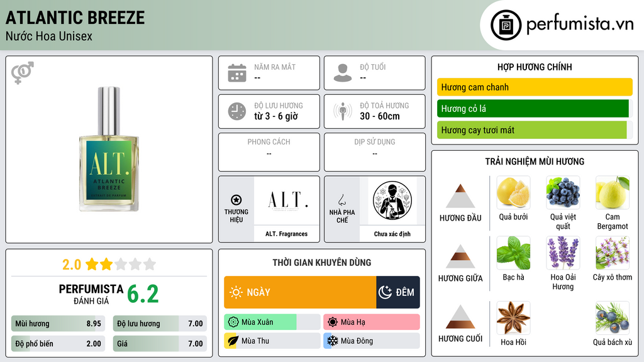The width and height of the screenshot is (644, 362).
Task: Click the calendar icon for release year
Action: tap(237, 73)
